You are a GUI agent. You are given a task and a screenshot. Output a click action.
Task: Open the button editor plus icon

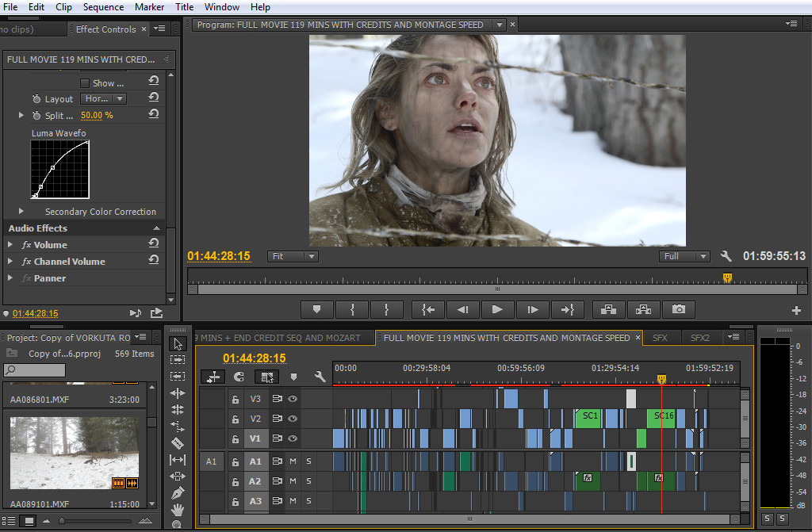[x=796, y=310]
